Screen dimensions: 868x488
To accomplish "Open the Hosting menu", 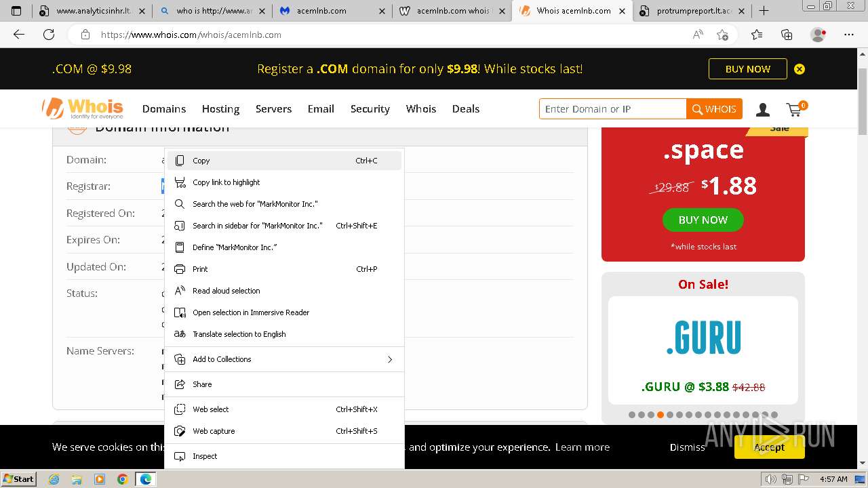I will pyautogui.click(x=220, y=108).
